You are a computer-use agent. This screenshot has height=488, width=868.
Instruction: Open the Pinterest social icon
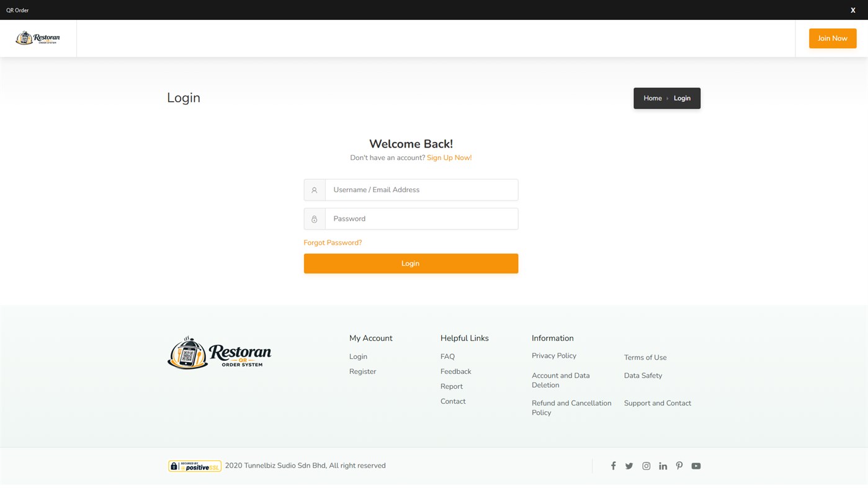tap(679, 466)
